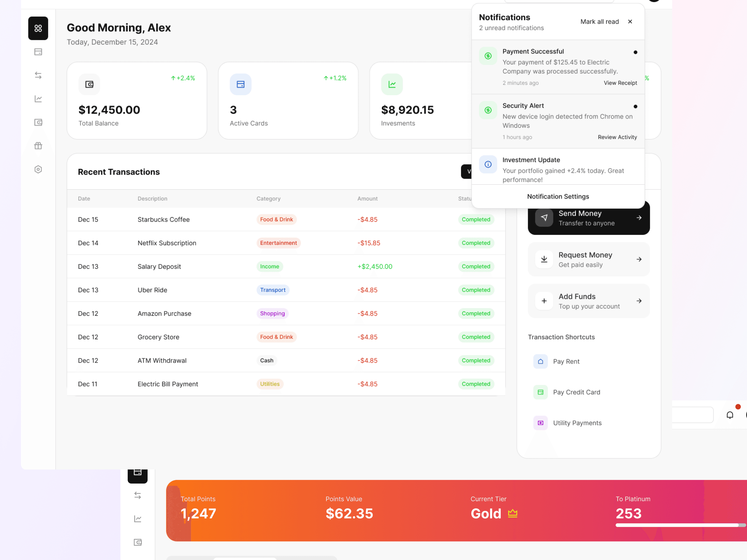This screenshot has width=747, height=560.
Task: Open Notification Settings
Action: point(558,196)
